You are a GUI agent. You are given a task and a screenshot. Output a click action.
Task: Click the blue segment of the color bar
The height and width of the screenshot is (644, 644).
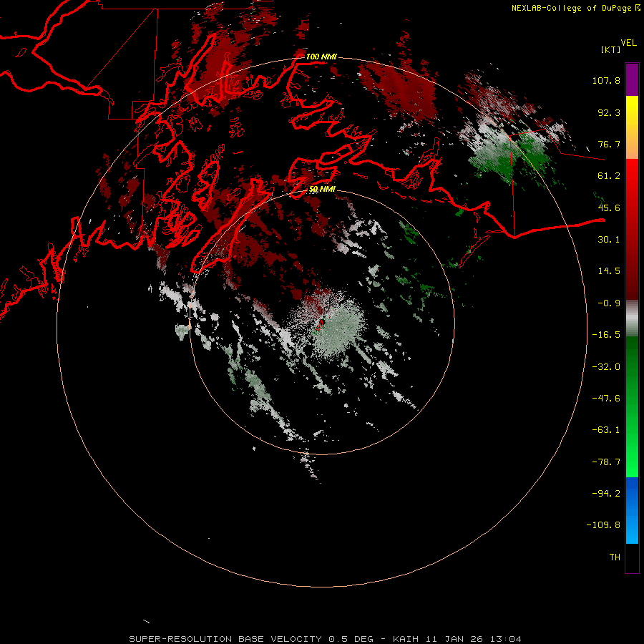[x=632, y=510]
